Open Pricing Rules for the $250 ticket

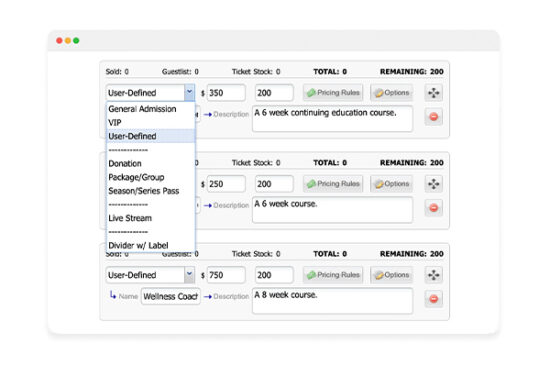(333, 184)
